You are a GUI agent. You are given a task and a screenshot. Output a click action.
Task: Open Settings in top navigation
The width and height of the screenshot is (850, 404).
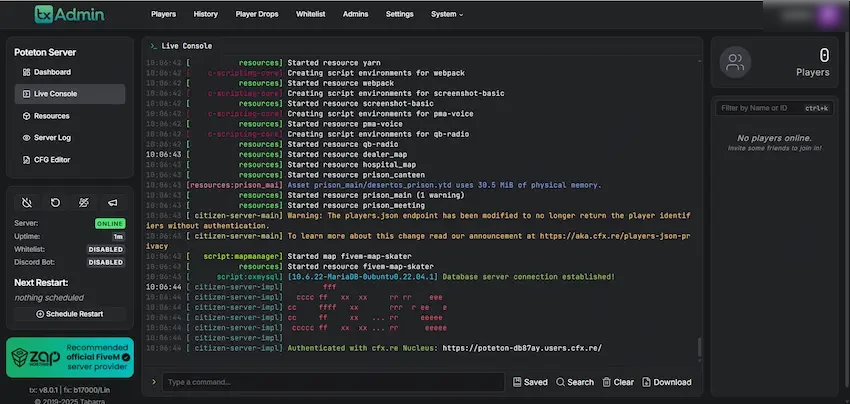(x=400, y=14)
